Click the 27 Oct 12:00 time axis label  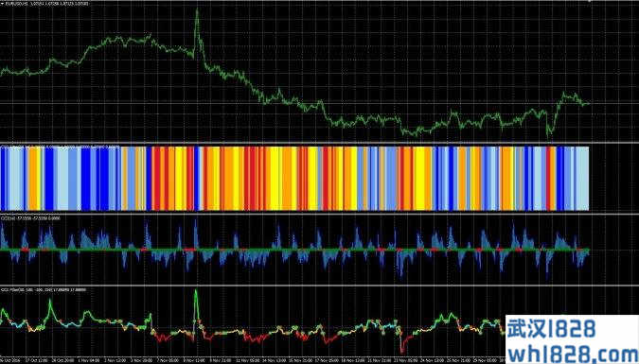point(34,360)
